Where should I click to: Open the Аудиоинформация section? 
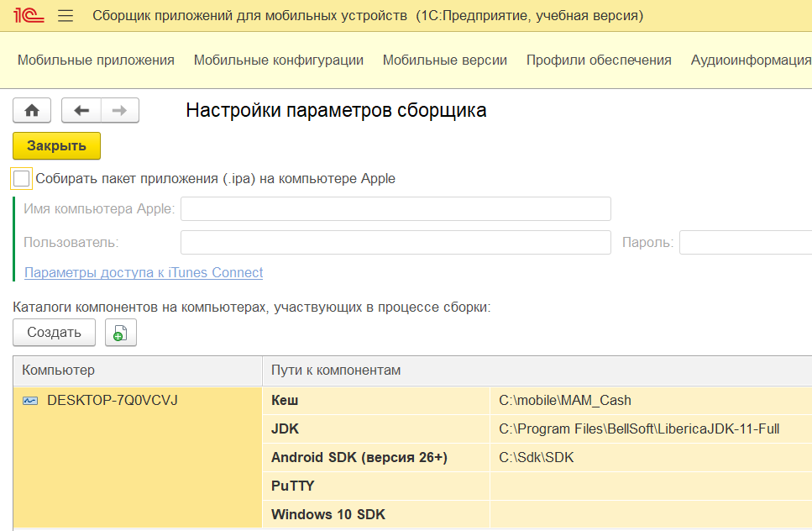751,60
